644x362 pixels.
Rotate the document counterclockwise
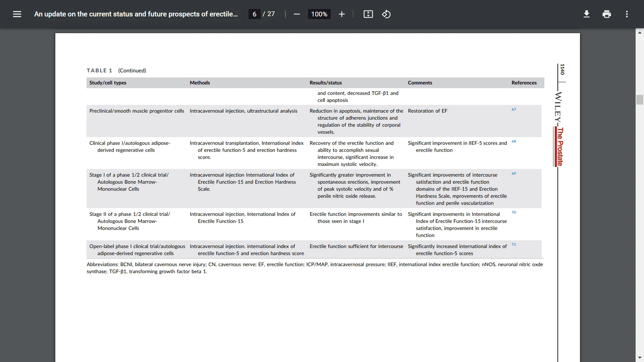(x=386, y=14)
